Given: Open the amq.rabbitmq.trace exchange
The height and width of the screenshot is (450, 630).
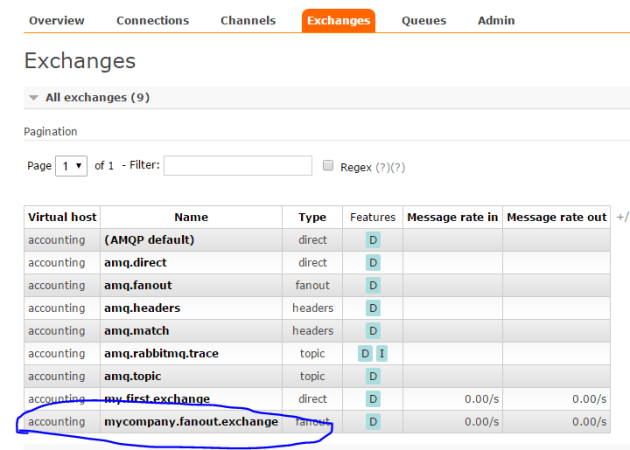Looking at the screenshot, I should [162, 354].
